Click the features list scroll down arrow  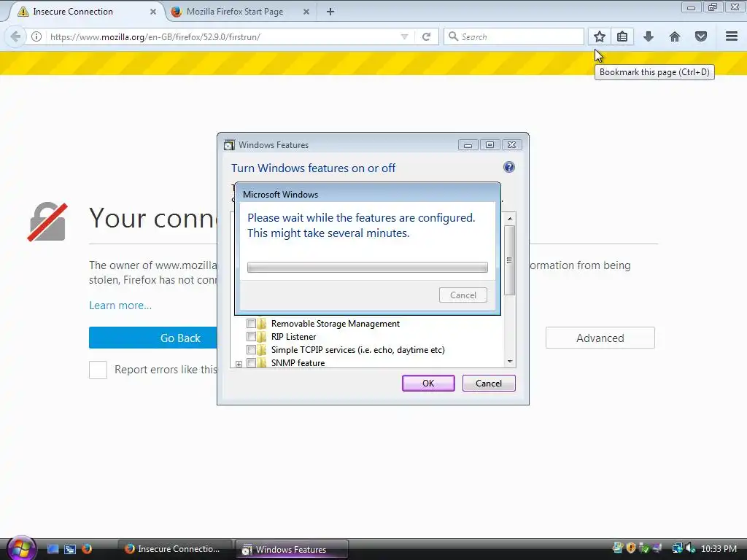point(510,362)
